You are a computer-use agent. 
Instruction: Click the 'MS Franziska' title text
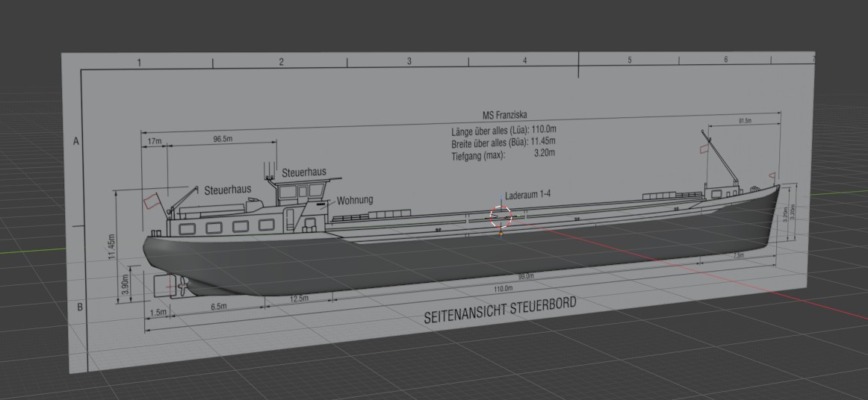coord(505,115)
